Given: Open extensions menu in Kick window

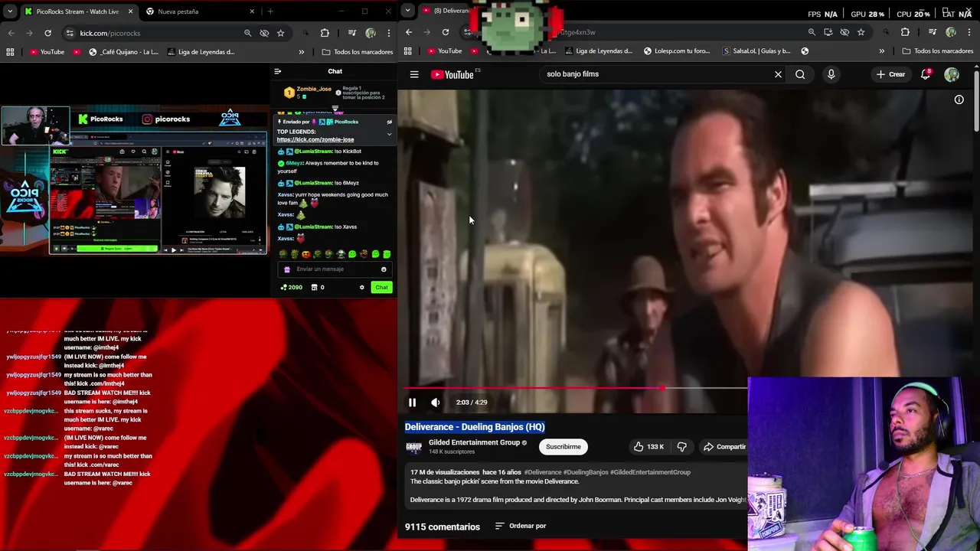Looking at the screenshot, I should [325, 33].
